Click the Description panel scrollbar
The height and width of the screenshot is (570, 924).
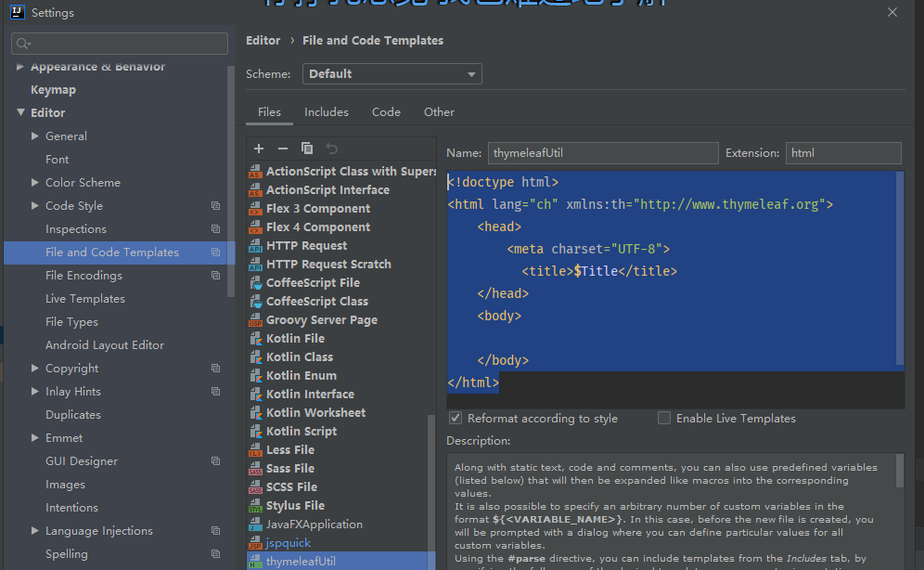pos(900,471)
